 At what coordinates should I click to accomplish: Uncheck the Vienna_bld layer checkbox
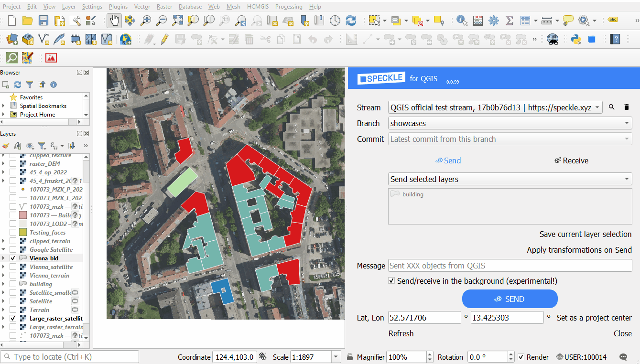click(x=13, y=258)
